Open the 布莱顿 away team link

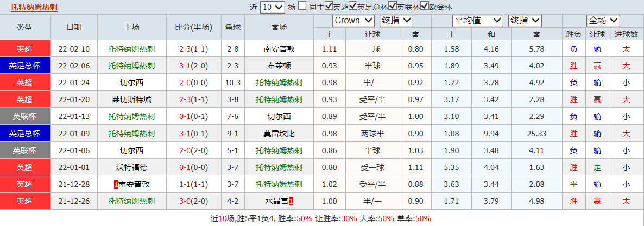point(279,66)
